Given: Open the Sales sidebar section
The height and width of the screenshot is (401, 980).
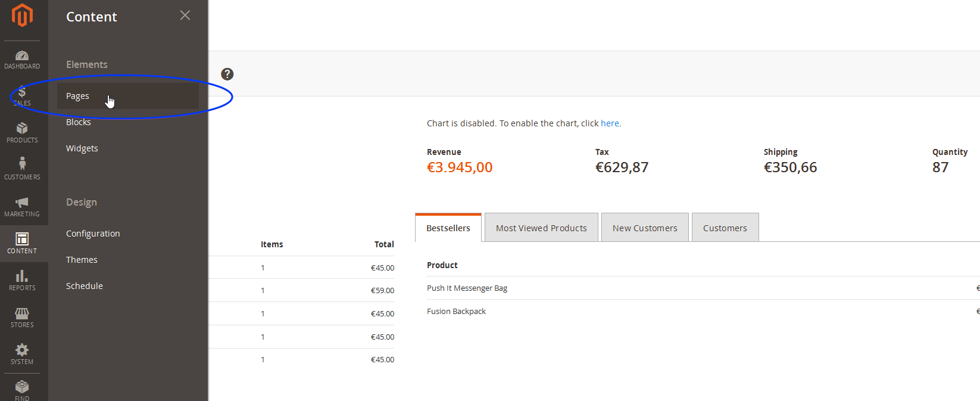Looking at the screenshot, I should [x=22, y=96].
